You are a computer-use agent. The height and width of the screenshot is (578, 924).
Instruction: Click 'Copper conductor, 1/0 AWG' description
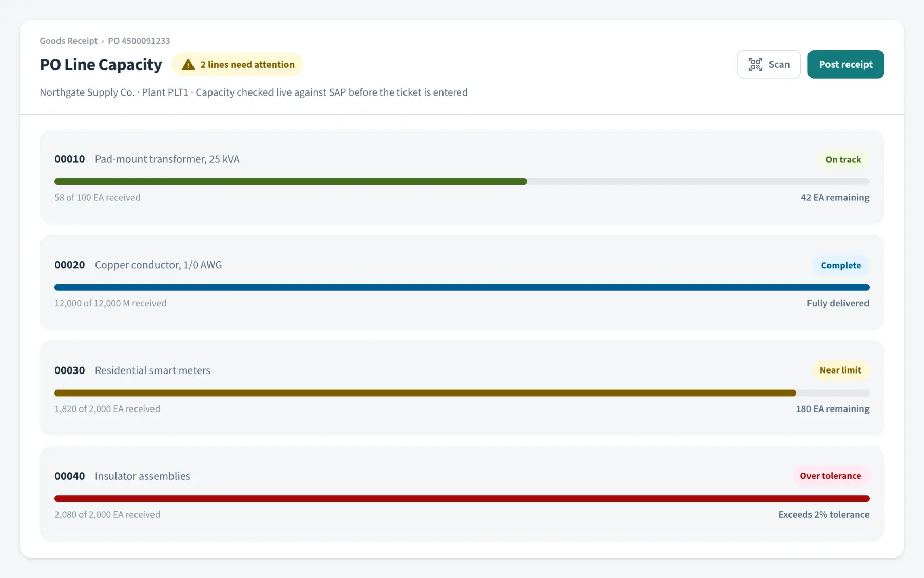pyautogui.click(x=159, y=265)
